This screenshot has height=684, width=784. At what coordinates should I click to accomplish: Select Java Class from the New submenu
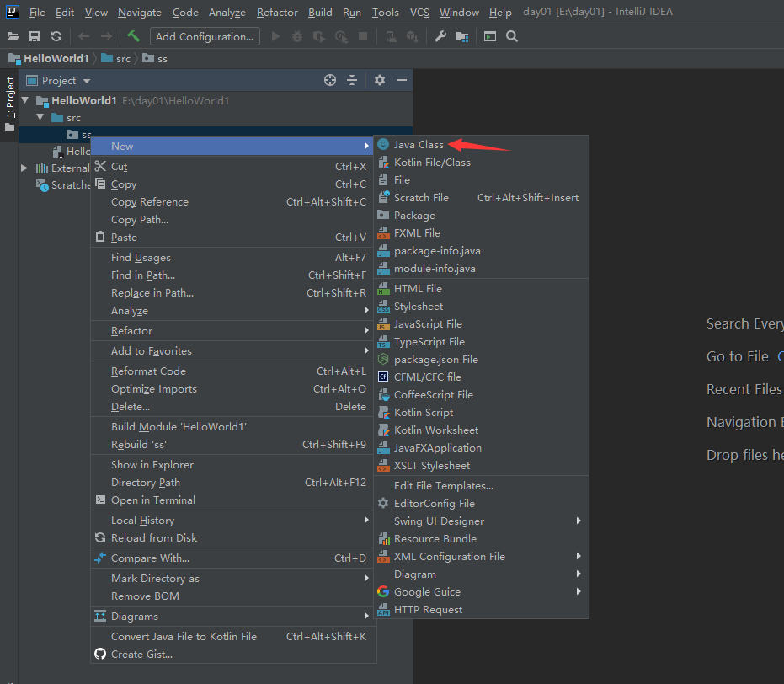[x=482, y=145]
